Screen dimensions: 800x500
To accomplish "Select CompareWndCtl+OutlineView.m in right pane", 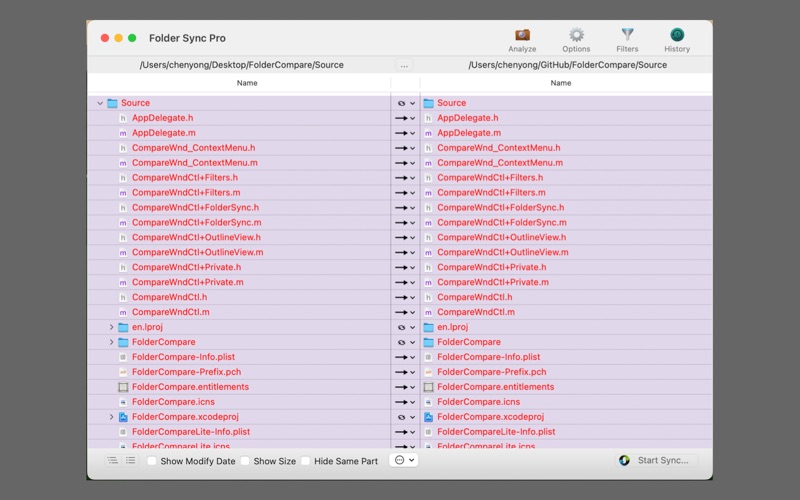I will point(503,252).
